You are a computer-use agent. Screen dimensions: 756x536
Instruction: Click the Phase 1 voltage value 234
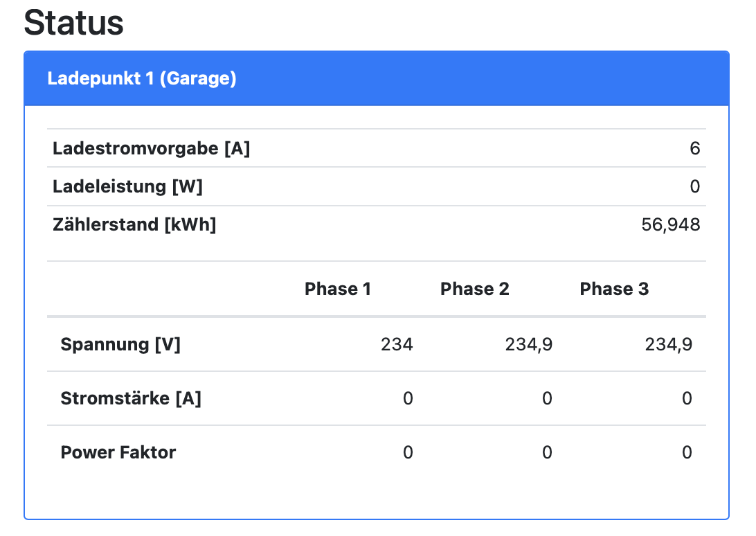coord(397,344)
